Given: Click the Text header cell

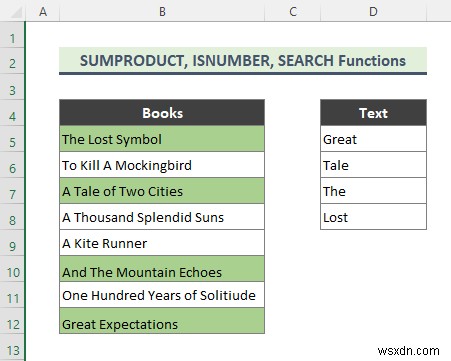Looking at the screenshot, I should pyautogui.click(x=373, y=113).
